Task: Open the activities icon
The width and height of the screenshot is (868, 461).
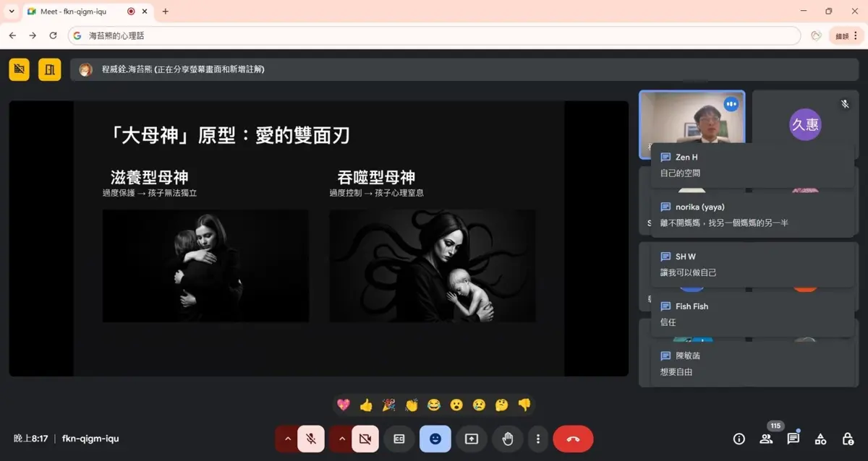Action: pos(820,439)
